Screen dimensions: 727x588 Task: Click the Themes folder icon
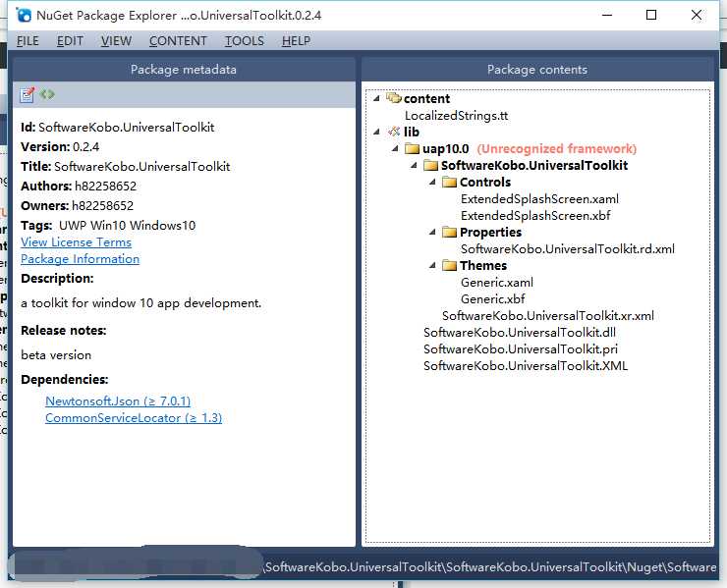(449, 265)
